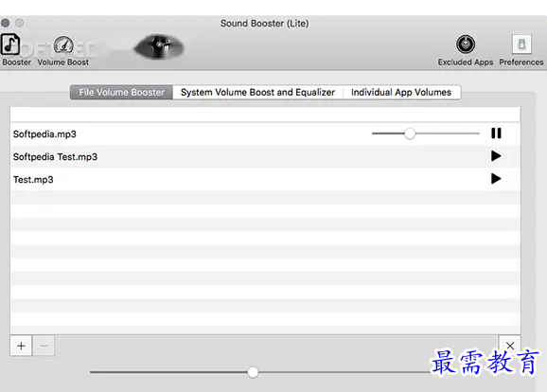Open the Excluded Apps toolbar icon
The width and height of the screenshot is (547, 392).
[466, 45]
